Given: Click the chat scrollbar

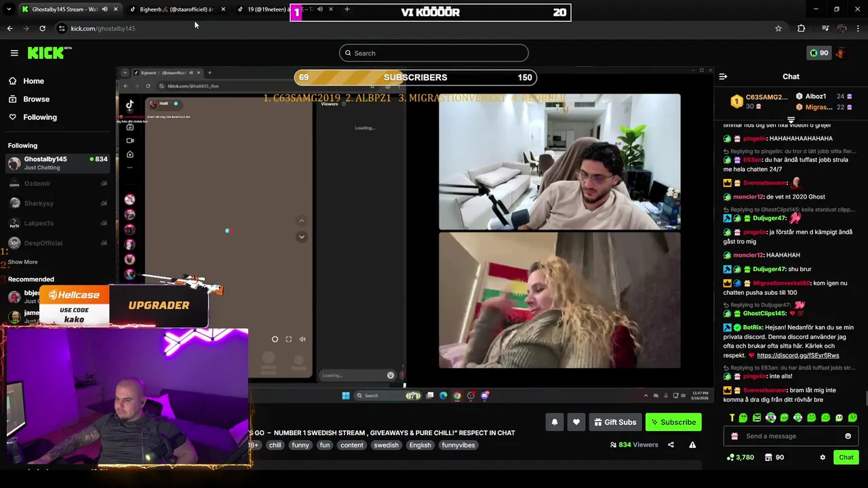Looking at the screenshot, I should tap(865, 399).
